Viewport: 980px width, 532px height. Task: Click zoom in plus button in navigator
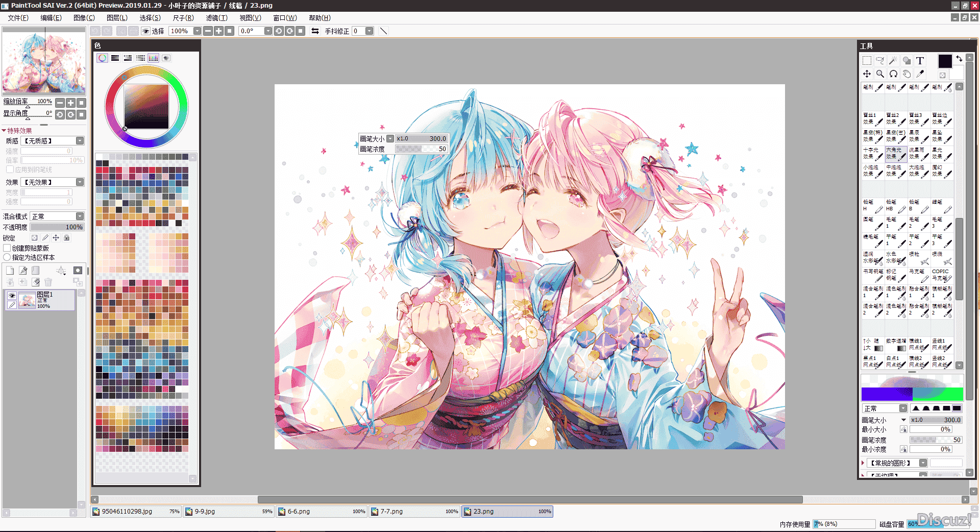(x=71, y=103)
